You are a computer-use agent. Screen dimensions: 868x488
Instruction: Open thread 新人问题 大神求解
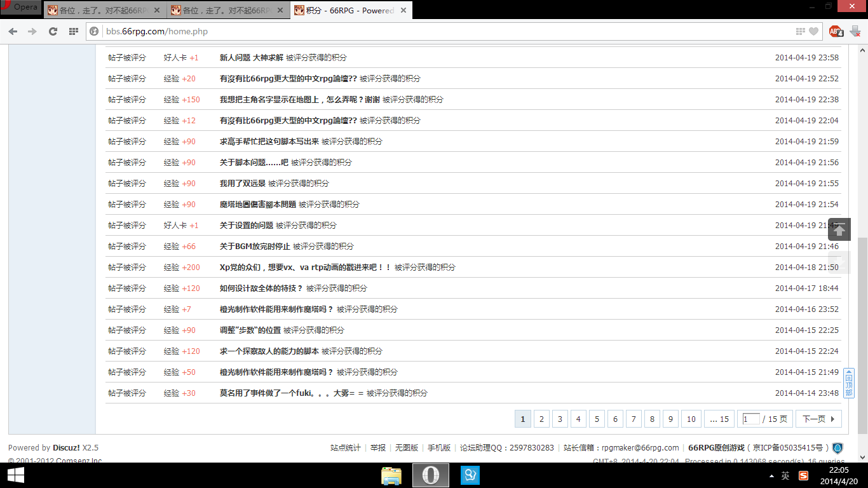[251, 57]
